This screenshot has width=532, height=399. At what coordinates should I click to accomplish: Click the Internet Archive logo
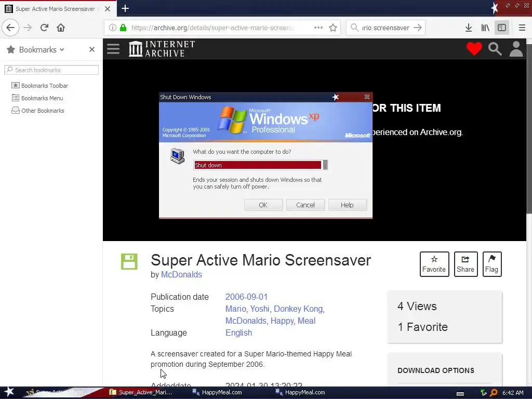click(162, 49)
